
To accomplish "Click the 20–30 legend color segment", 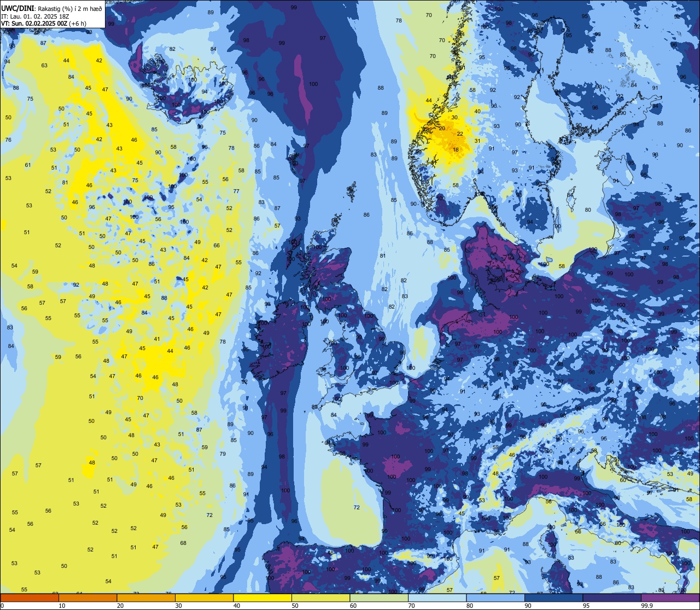I will [146, 597].
